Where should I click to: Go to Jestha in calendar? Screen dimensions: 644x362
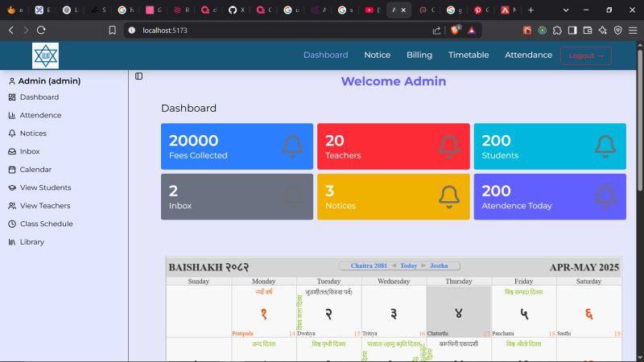pos(439,266)
